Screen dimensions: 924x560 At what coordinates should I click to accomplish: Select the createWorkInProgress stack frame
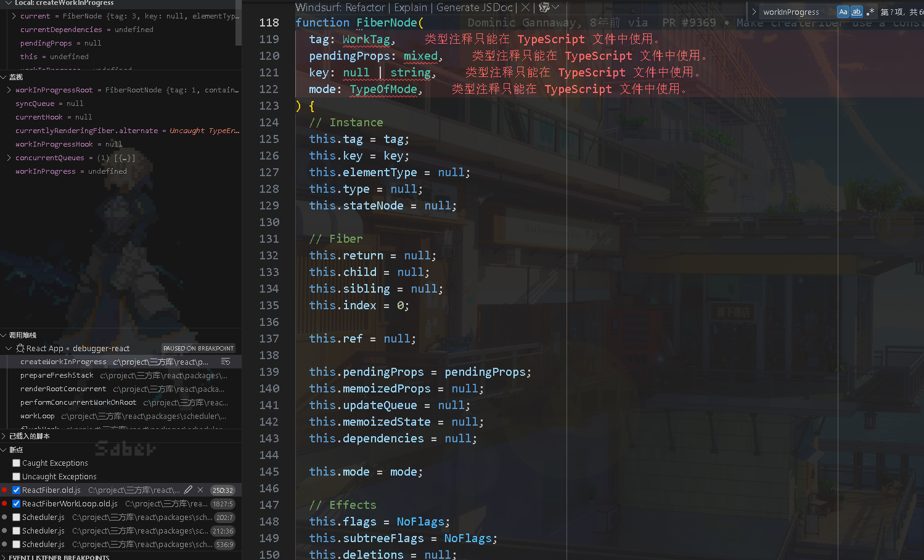(x=121, y=362)
